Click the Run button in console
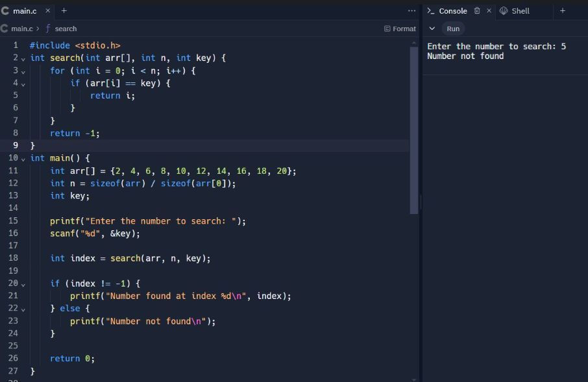Screen dimensions: 588x382 [453, 29]
